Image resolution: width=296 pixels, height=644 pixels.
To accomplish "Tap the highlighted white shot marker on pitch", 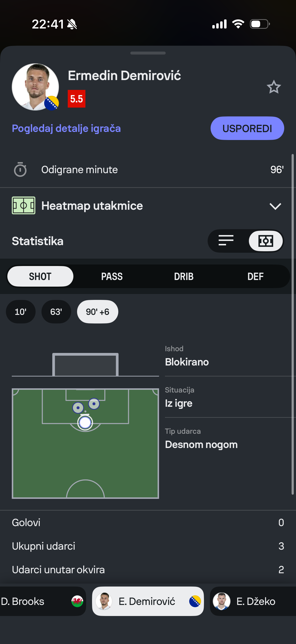I will pos(85,422).
